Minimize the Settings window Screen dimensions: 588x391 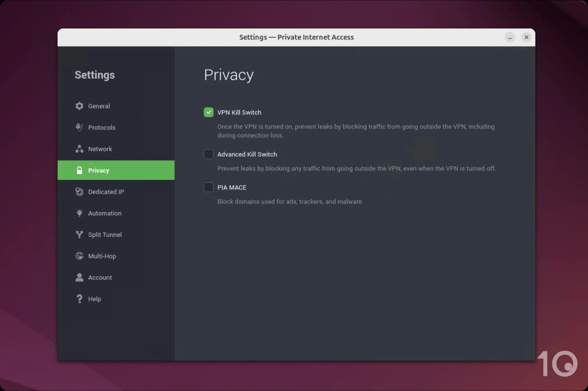(510, 38)
